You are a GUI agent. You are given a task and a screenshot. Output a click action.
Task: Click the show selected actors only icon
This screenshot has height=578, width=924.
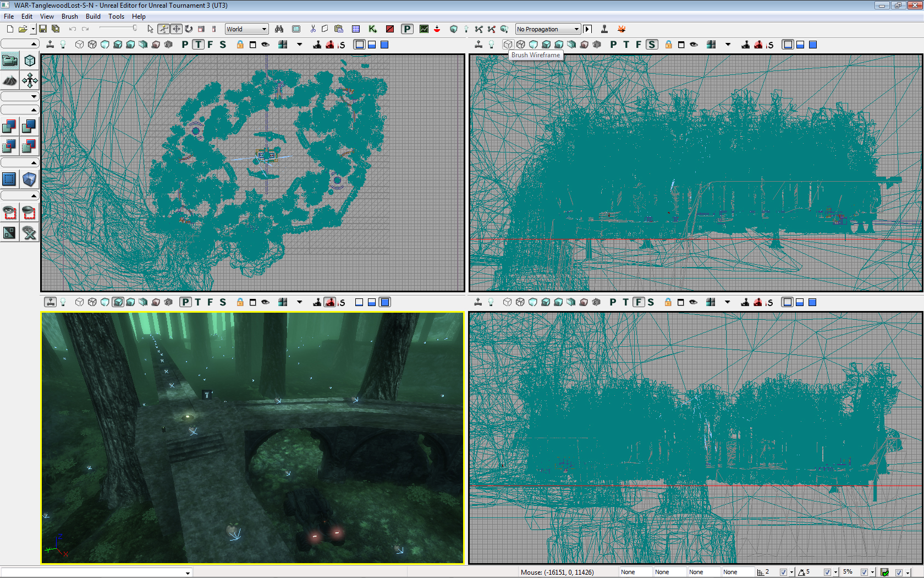9,212
